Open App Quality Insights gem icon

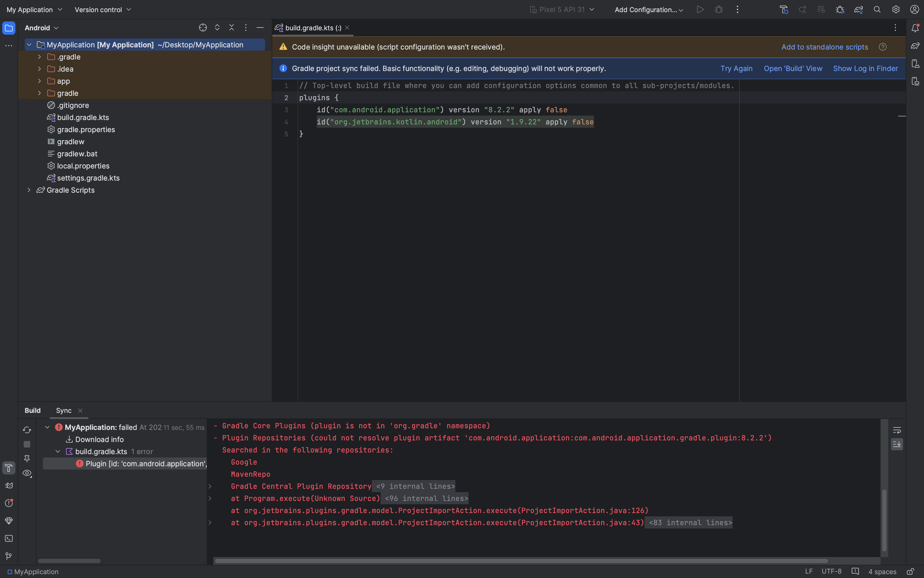[x=9, y=521]
